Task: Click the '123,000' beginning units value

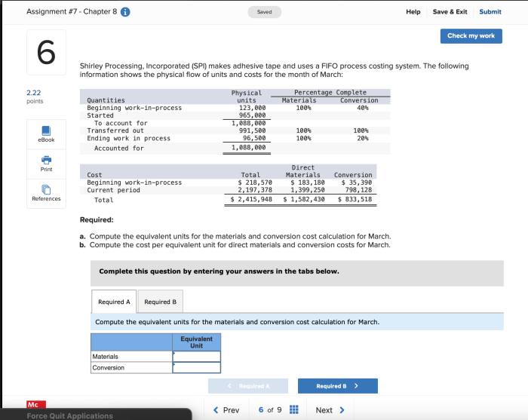Action: coord(252,108)
